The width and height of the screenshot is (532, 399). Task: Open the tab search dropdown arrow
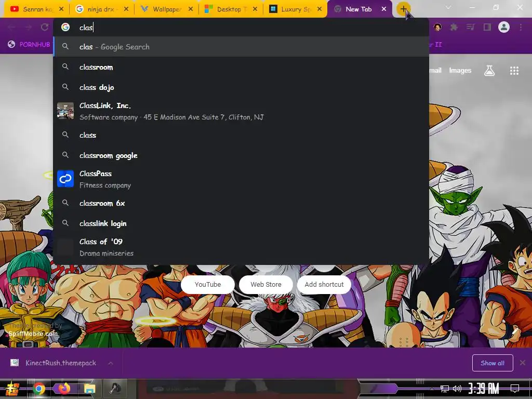448,7
